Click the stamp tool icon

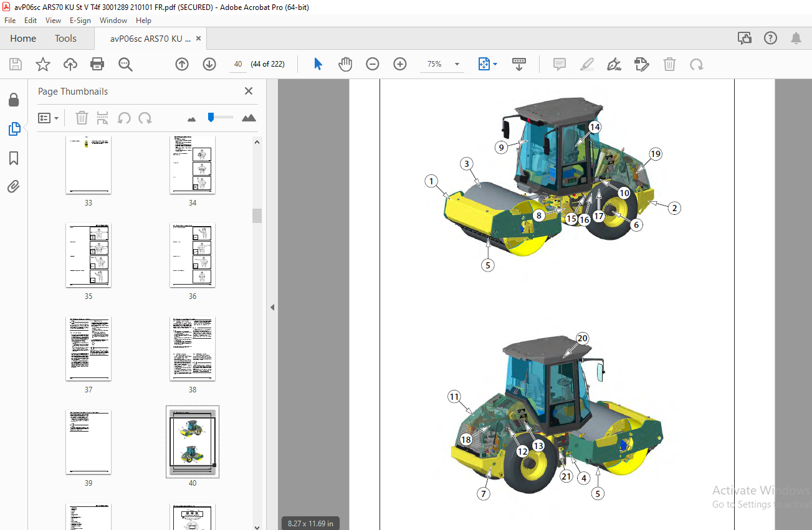[642, 64]
